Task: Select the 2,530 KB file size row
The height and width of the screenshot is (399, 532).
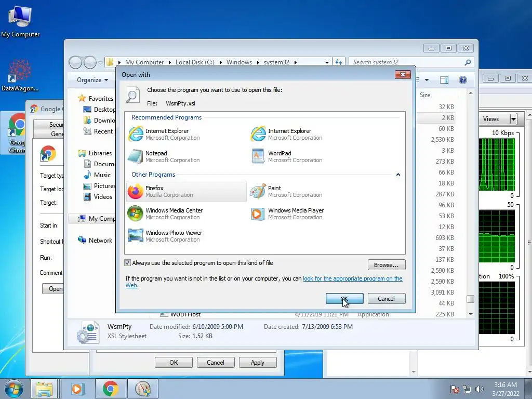Action: point(443,139)
